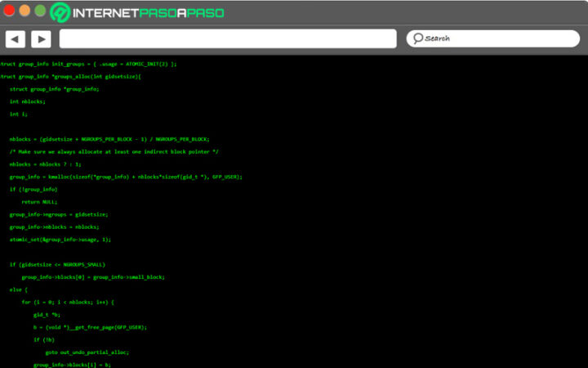The image size is (588, 368).
Task: Click the 'Make sure we always allocate' comment
Action: click(x=114, y=151)
